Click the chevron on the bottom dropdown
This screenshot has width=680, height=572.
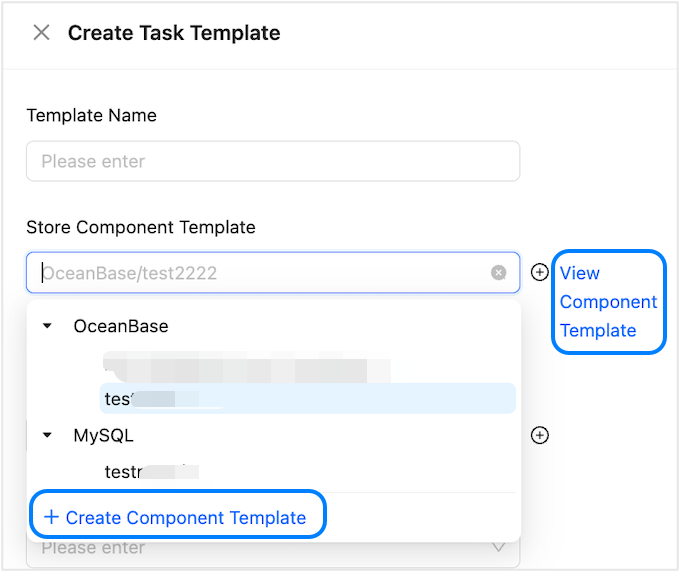click(x=499, y=548)
